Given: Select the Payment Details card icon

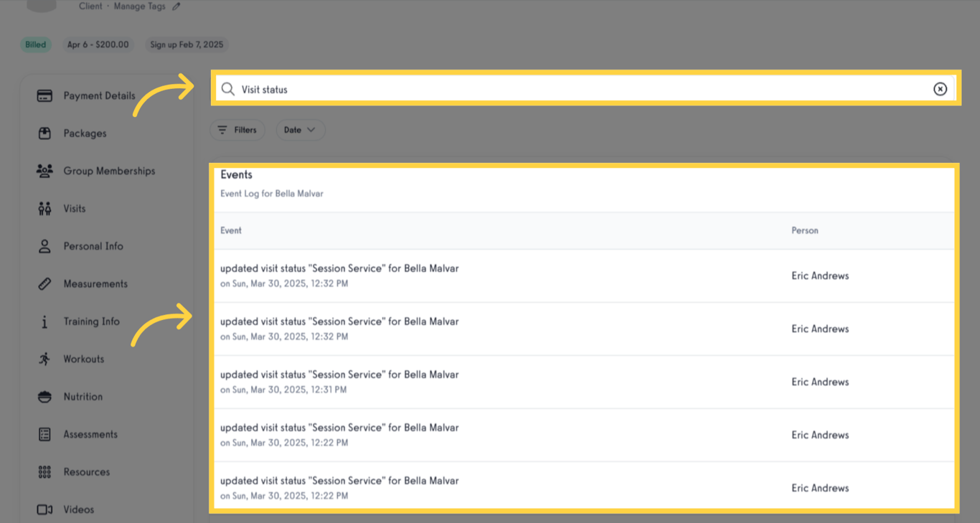Looking at the screenshot, I should 44,95.
